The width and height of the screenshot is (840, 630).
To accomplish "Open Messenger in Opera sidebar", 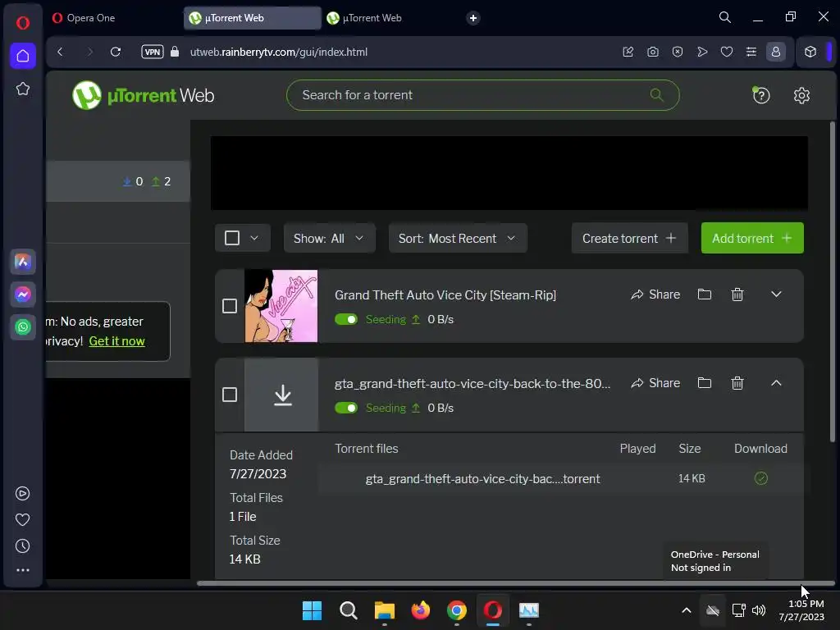I will point(23,294).
